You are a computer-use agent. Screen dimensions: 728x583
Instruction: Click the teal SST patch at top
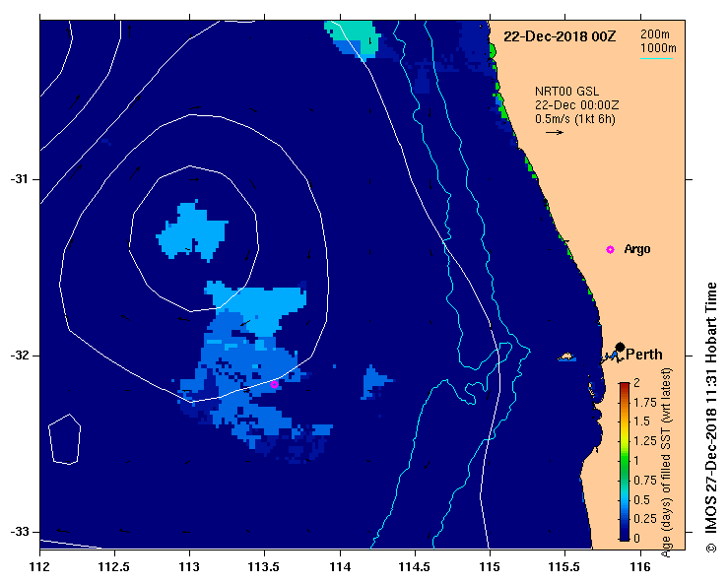[x=355, y=38]
